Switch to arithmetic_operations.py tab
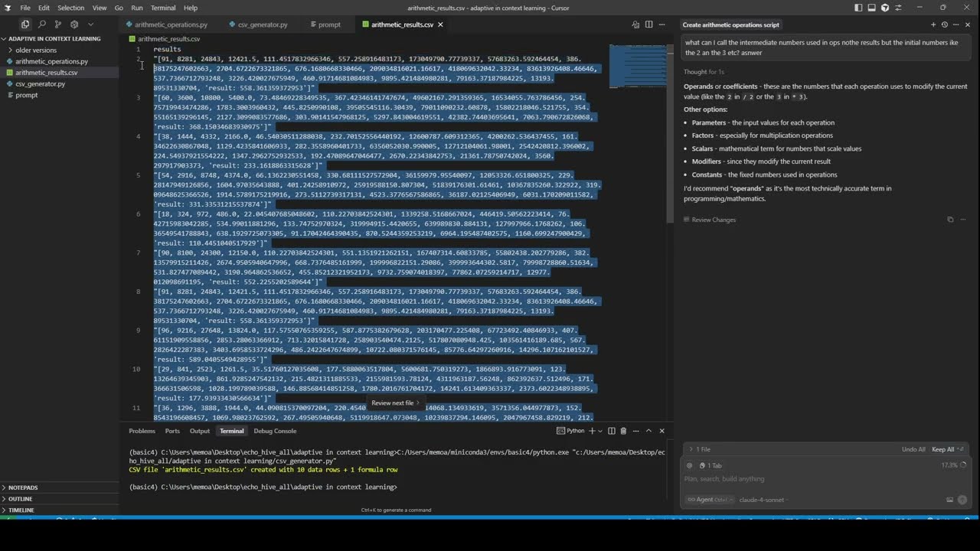980x551 pixels. (x=165, y=24)
